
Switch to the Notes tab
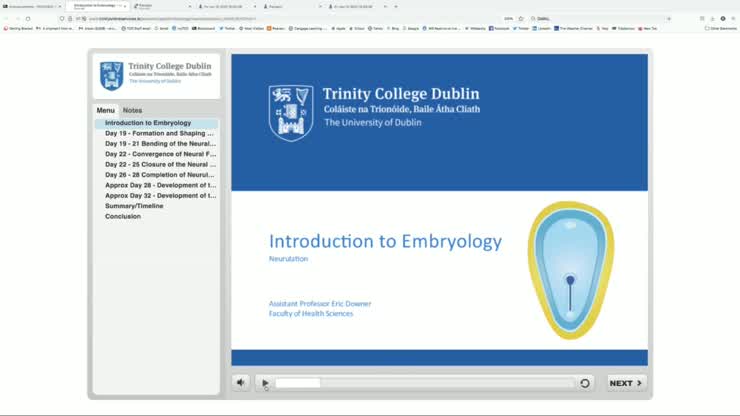coord(132,110)
